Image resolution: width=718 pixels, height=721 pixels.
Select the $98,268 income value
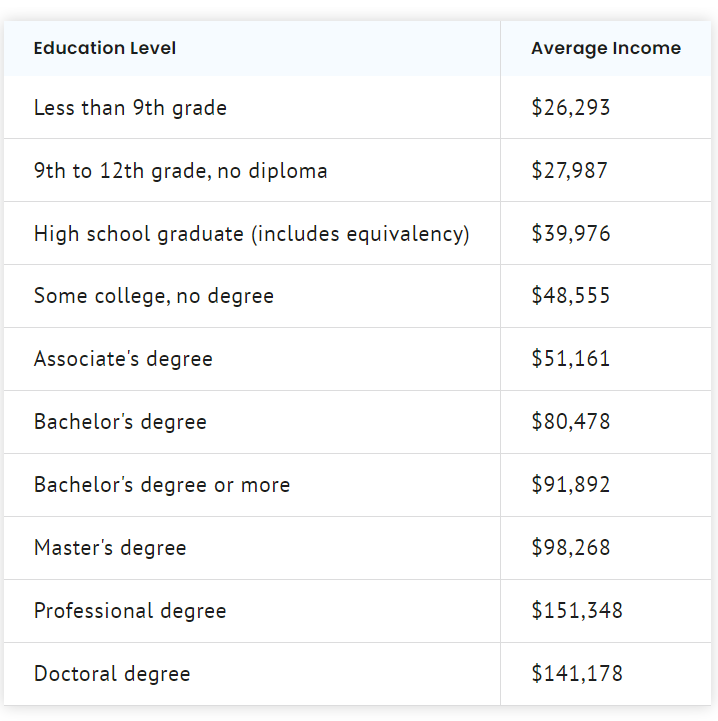[570, 548]
